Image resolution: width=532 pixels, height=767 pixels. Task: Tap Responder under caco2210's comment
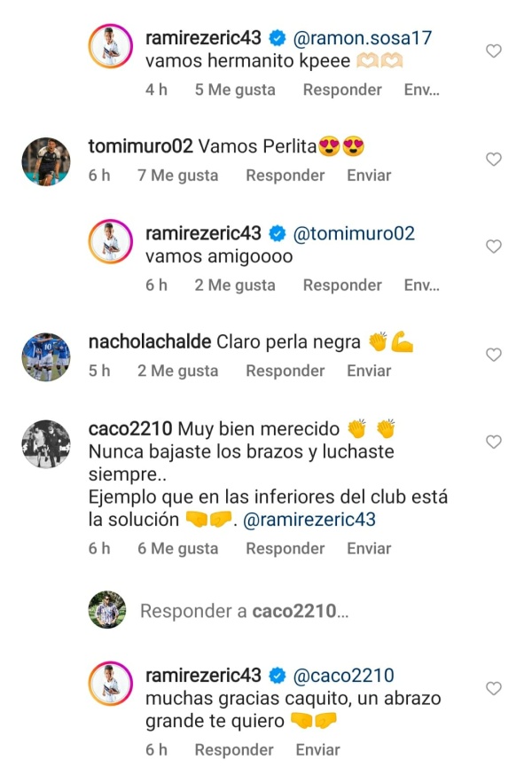pos(285,549)
